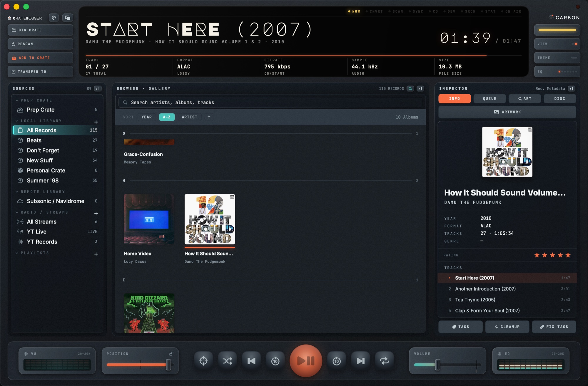The height and width of the screenshot is (386, 588).
Task: Click the position slider handle
Action: pos(168,365)
